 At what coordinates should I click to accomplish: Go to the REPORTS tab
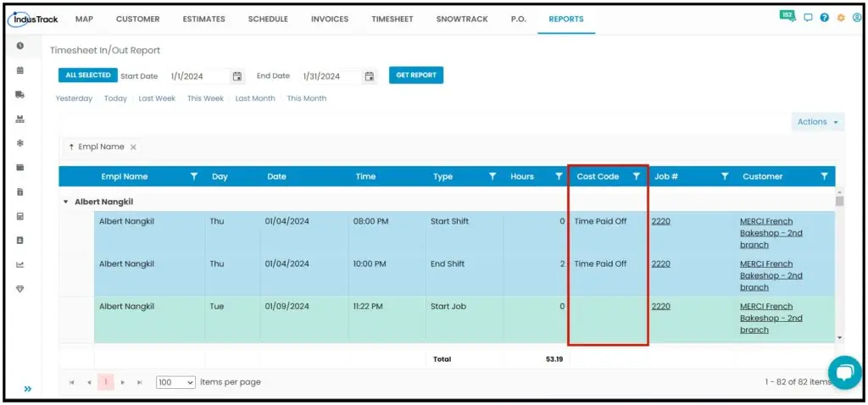click(565, 19)
